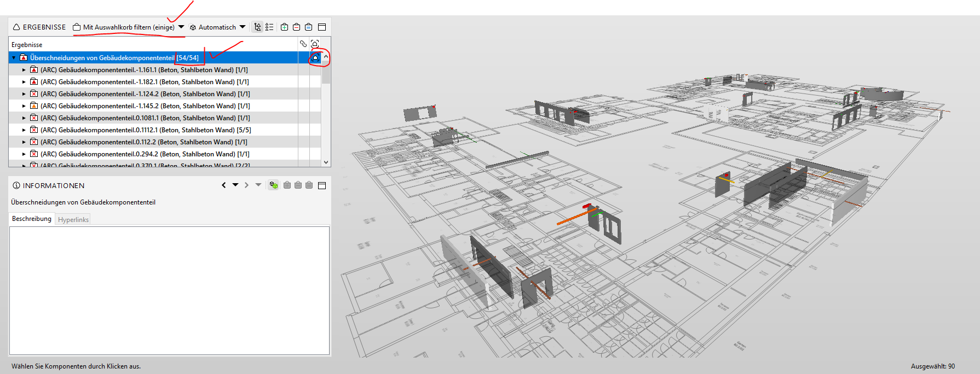Viewport: 980px width, 374px height.
Task: Click the zoom icon in the Überschneidungen row
Action: tap(315, 57)
